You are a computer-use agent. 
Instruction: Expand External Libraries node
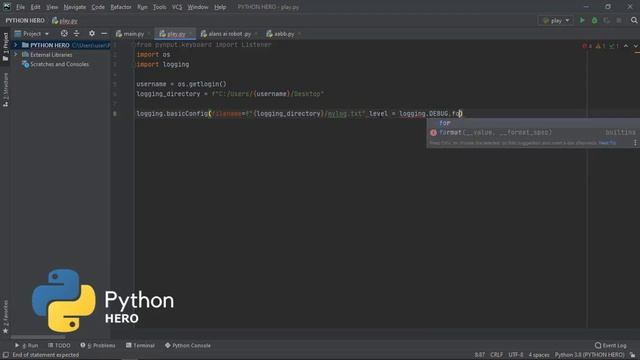[16, 55]
